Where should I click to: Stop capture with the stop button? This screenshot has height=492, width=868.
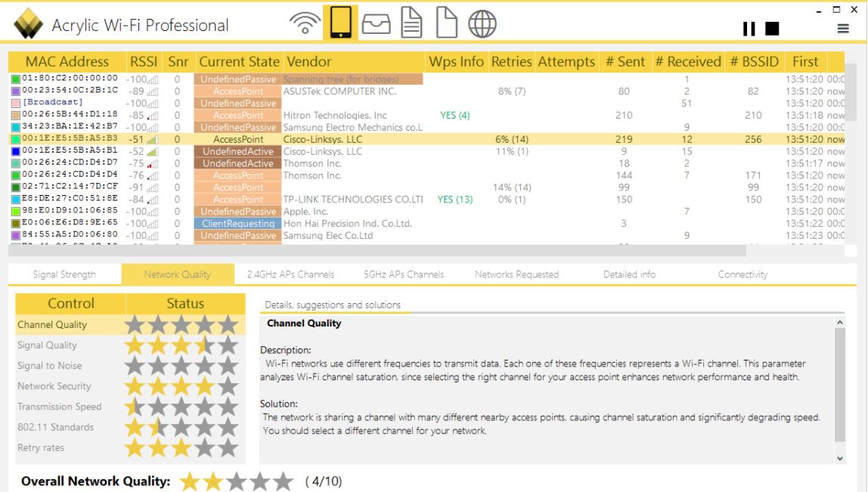pos(772,29)
